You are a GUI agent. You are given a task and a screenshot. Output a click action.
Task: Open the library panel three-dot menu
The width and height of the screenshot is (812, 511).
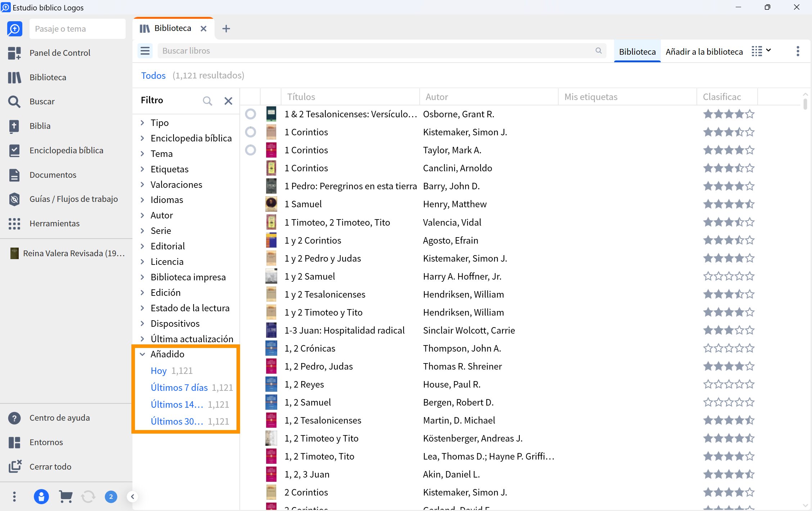(798, 51)
